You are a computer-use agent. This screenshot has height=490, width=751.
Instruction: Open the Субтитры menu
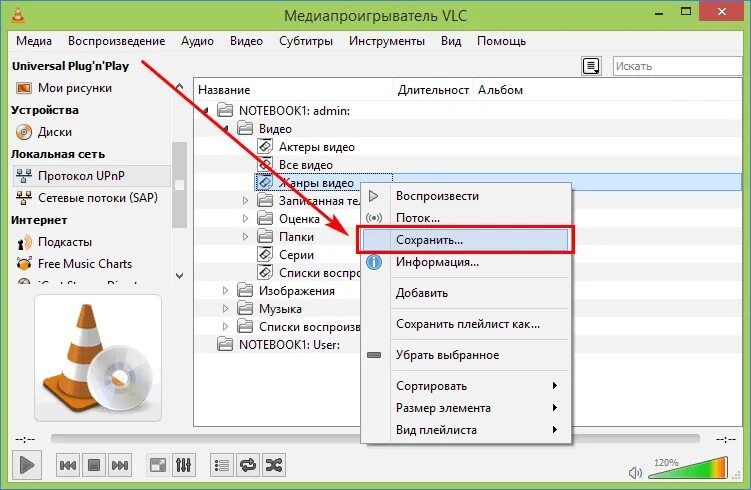306,41
